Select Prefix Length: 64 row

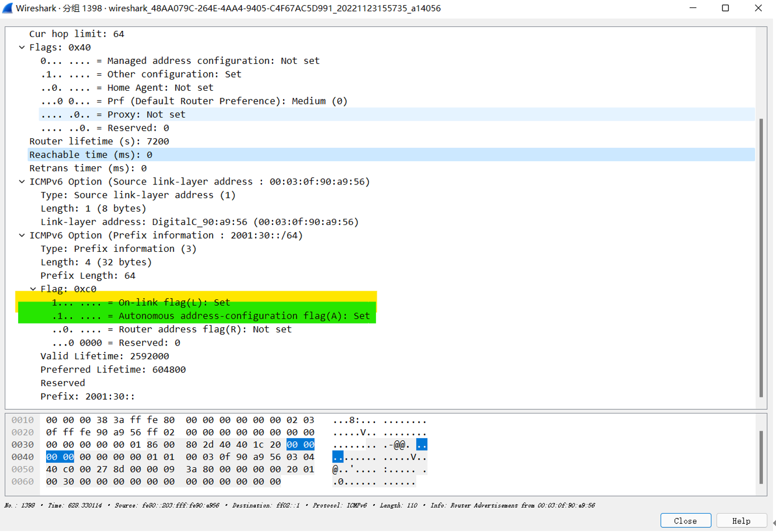click(x=397, y=276)
